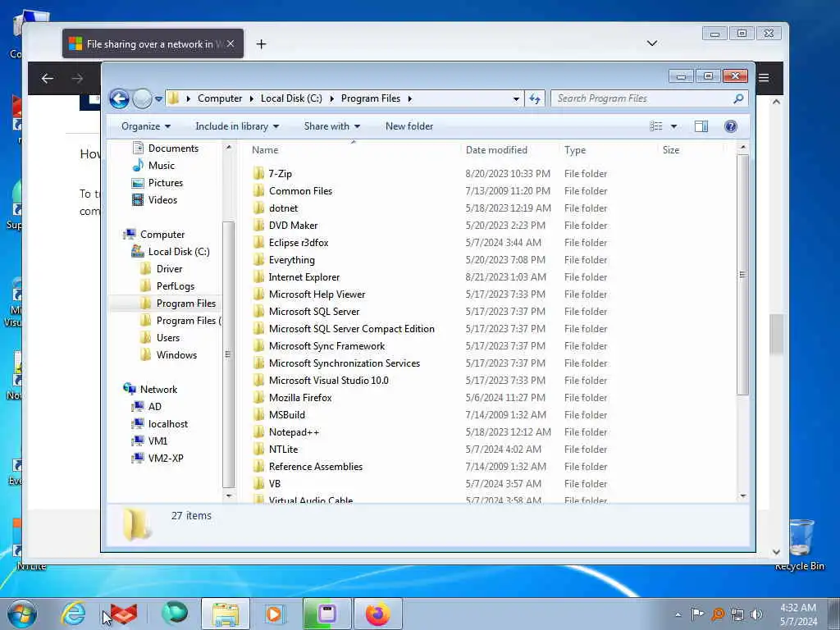Open a new browser tab with plus button

click(x=261, y=44)
